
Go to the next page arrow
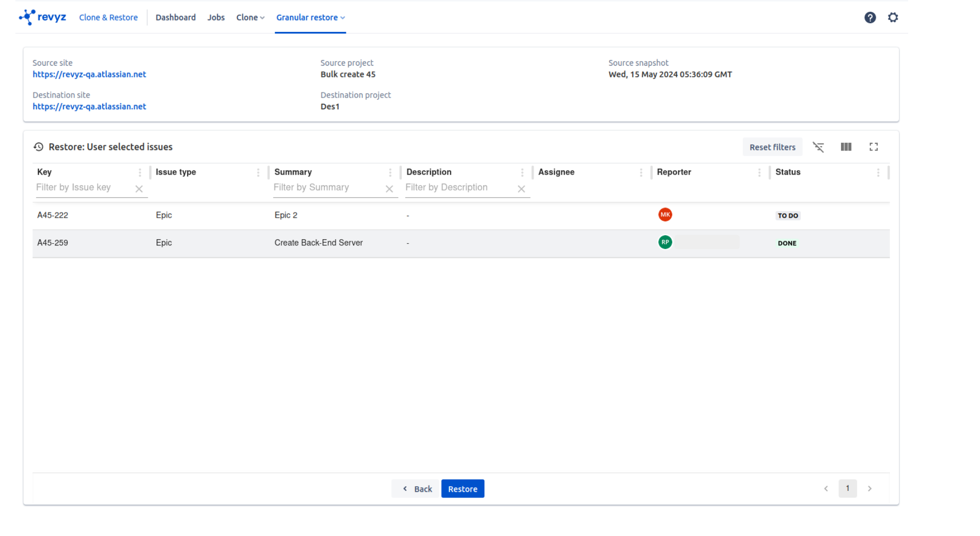pyautogui.click(x=870, y=489)
